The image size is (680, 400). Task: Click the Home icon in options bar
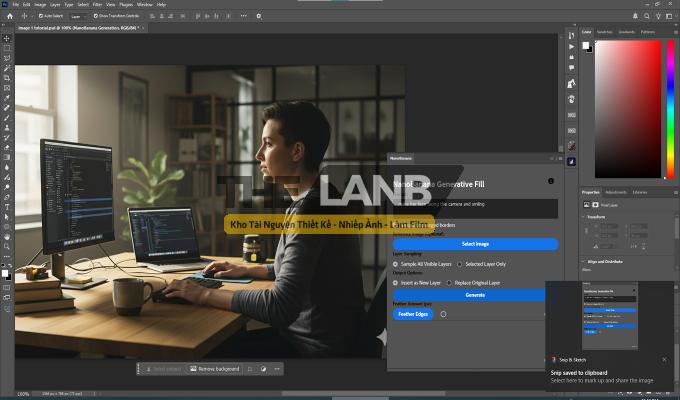8,16
